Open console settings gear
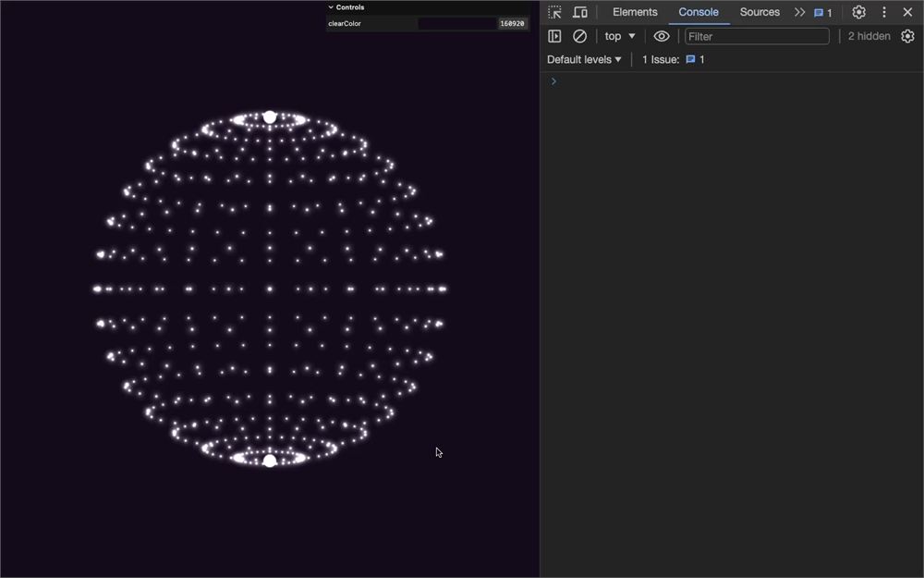Viewport: 924px width, 578px height. click(907, 37)
